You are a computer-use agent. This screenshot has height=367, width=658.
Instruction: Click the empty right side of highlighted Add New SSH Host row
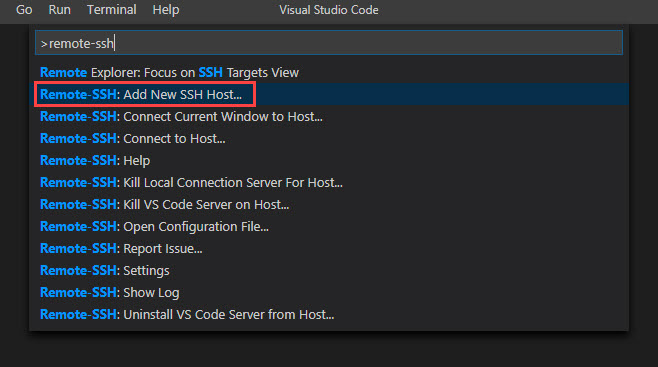[441, 94]
